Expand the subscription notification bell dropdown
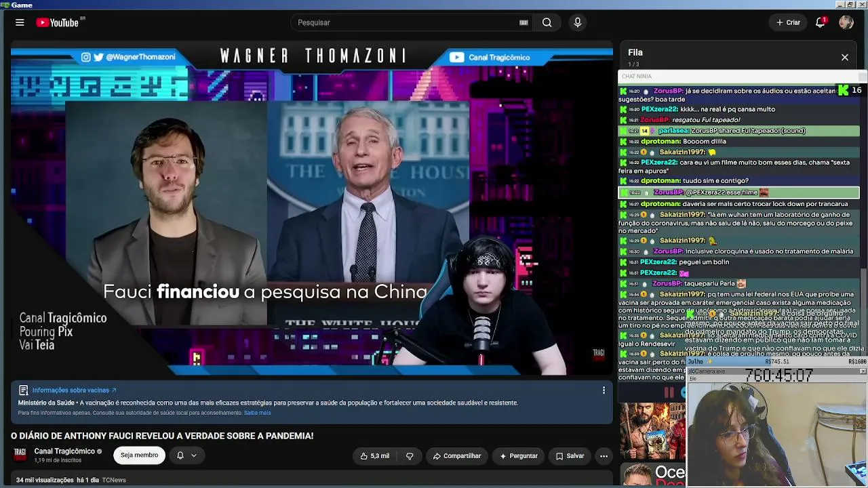The width and height of the screenshot is (868, 488). pyautogui.click(x=186, y=455)
